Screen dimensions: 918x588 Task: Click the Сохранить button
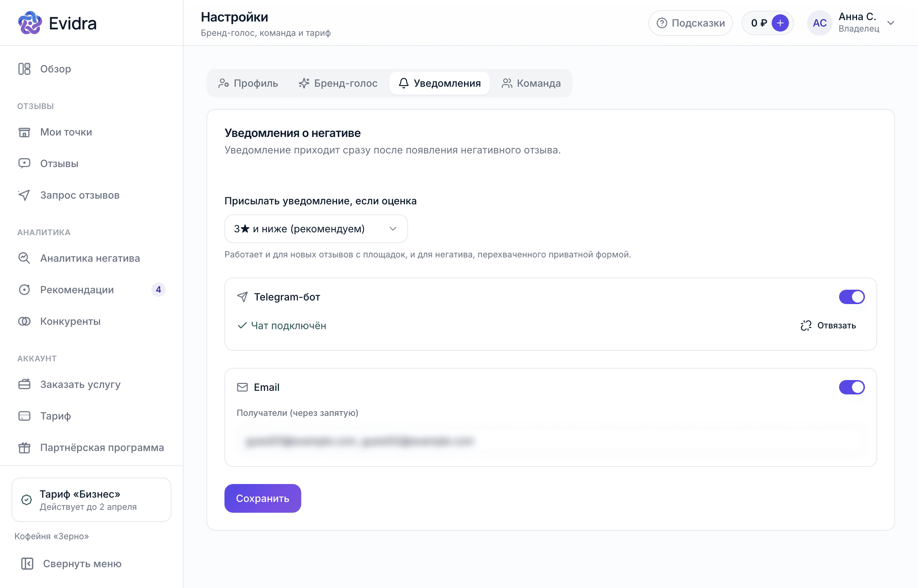click(x=263, y=498)
